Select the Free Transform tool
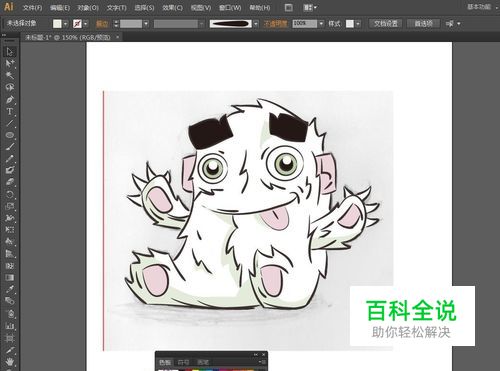Image resolution: width=500 pixels, height=371 pixels. [x=9, y=230]
